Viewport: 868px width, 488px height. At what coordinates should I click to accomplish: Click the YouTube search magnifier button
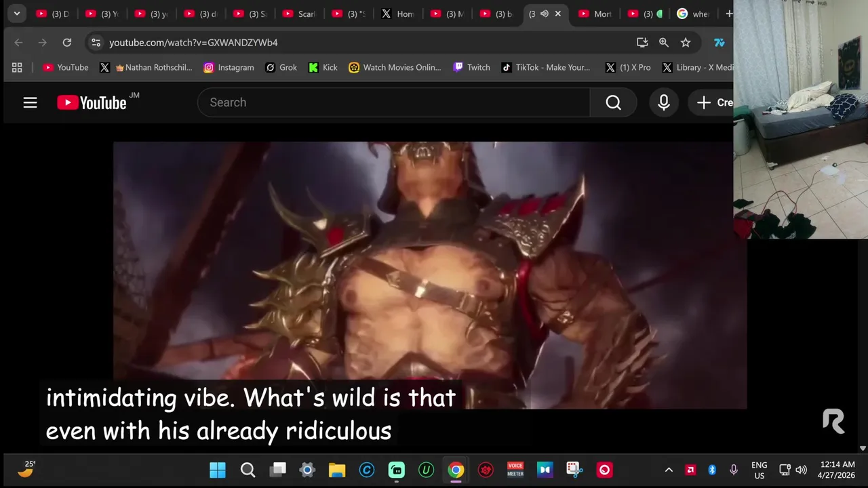tap(613, 102)
